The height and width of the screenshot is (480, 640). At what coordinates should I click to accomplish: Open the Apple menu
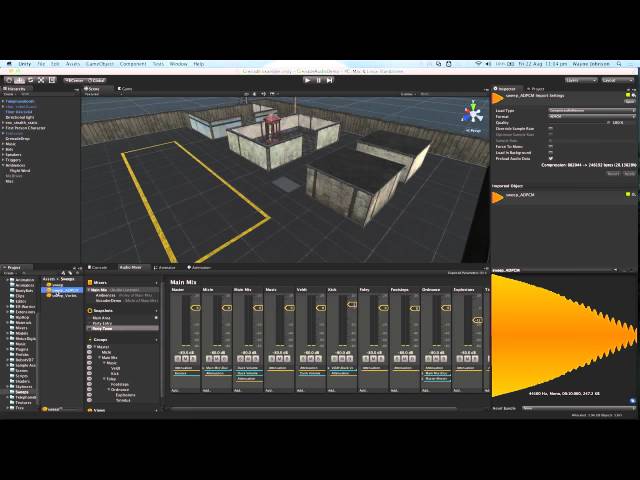[9, 64]
